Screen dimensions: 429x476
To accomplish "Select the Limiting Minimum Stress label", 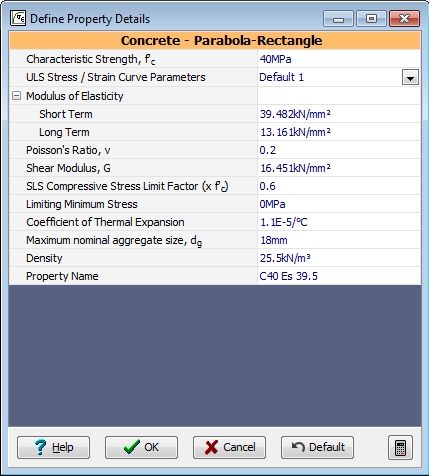I will [x=82, y=204].
